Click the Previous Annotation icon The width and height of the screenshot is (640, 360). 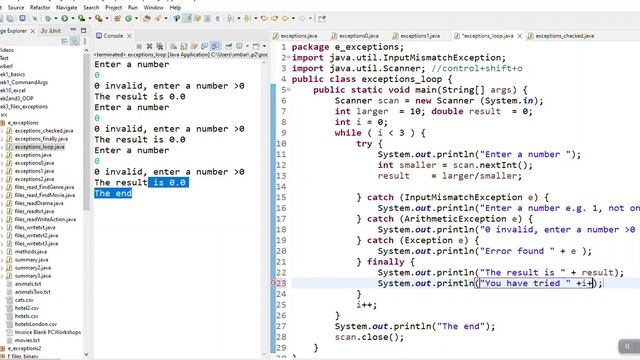[247, 18]
